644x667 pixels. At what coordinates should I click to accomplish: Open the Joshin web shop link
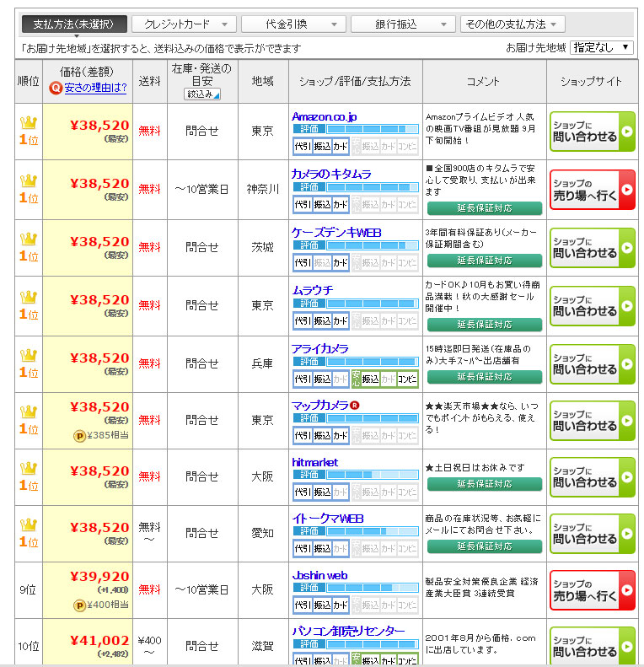(x=319, y=576)
